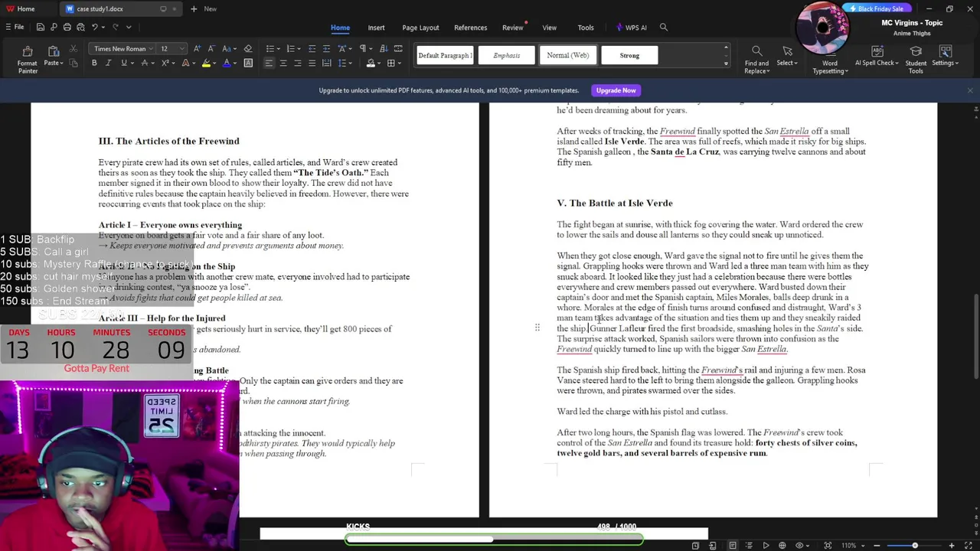This screenshot has width=980, height=551.
Task: Decrease indent of the paragraph
Action: click(312, 49)
